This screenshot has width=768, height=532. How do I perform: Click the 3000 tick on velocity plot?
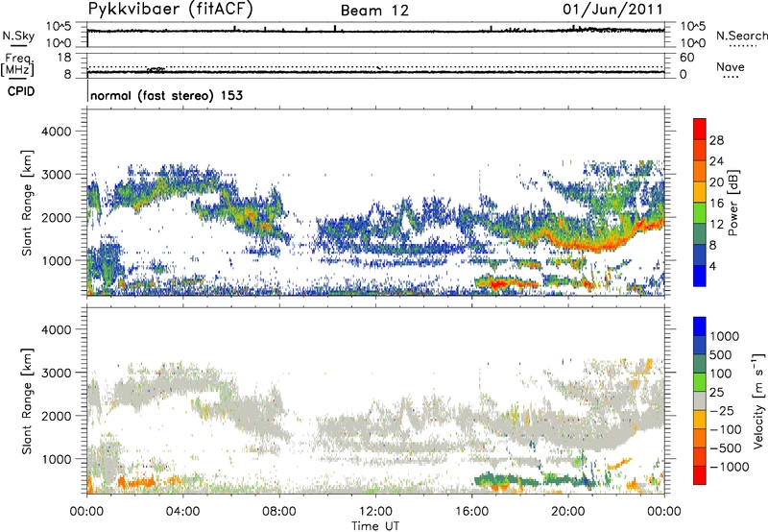pyautogui.click(x=57, y=373)
